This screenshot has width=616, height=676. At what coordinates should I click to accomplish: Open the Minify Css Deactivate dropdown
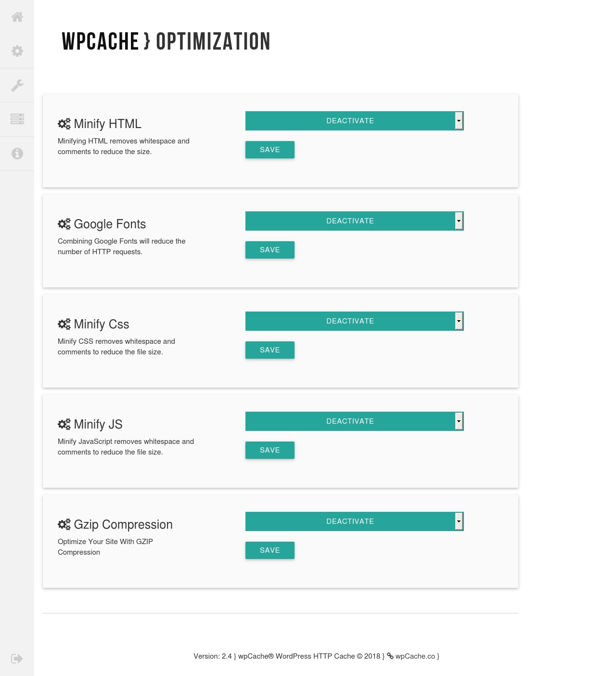coord(354,321)
